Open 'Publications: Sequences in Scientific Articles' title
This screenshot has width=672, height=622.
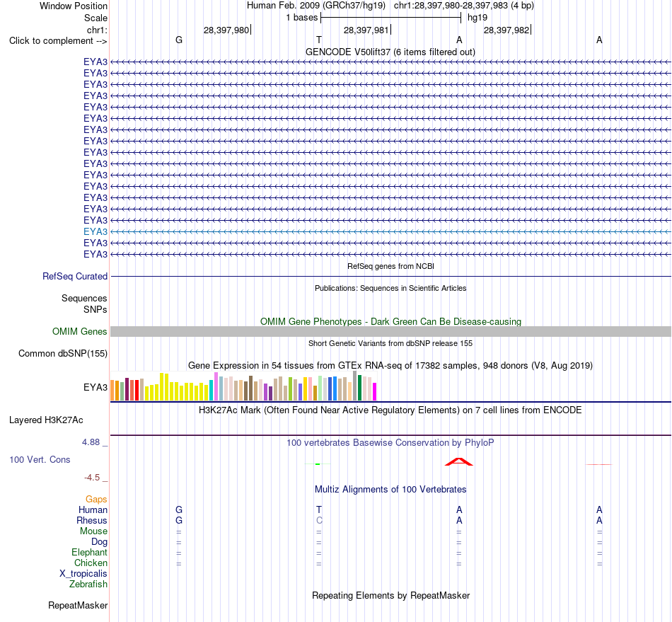click(390, 288)
